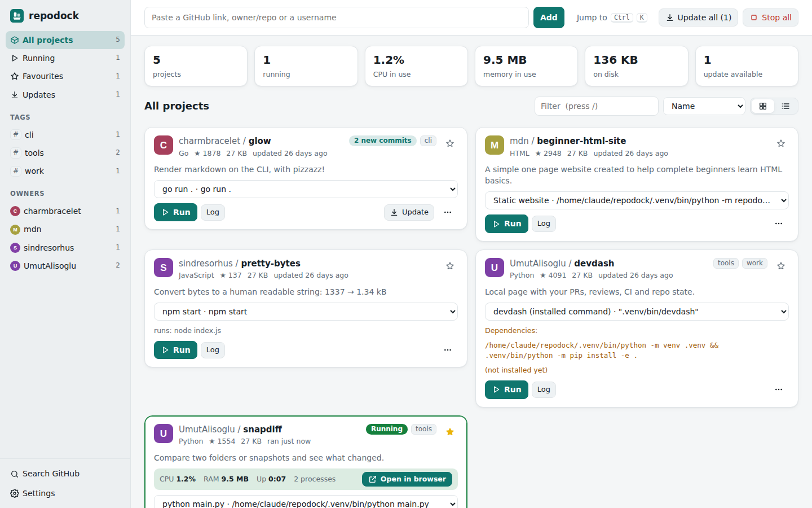Focus the GitHub link input field
The height and width of the screenshot is (508, 812).
[337, 17]
